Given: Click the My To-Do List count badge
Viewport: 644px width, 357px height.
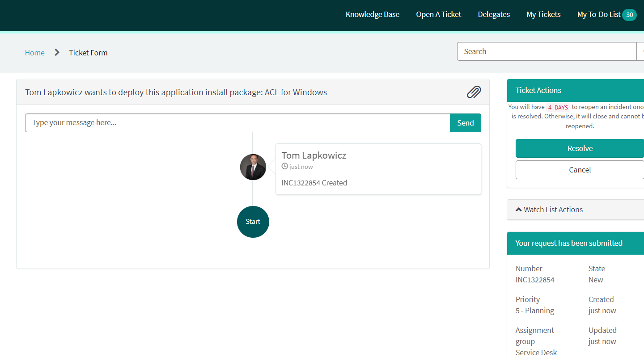Looking at the screenshot, I should point(630,15).
